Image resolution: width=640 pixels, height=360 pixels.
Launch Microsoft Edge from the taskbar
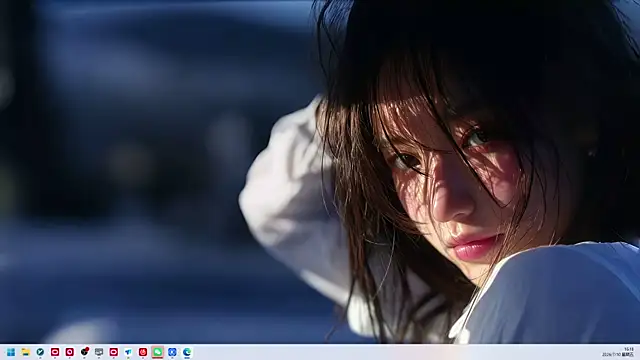[187, 352]
